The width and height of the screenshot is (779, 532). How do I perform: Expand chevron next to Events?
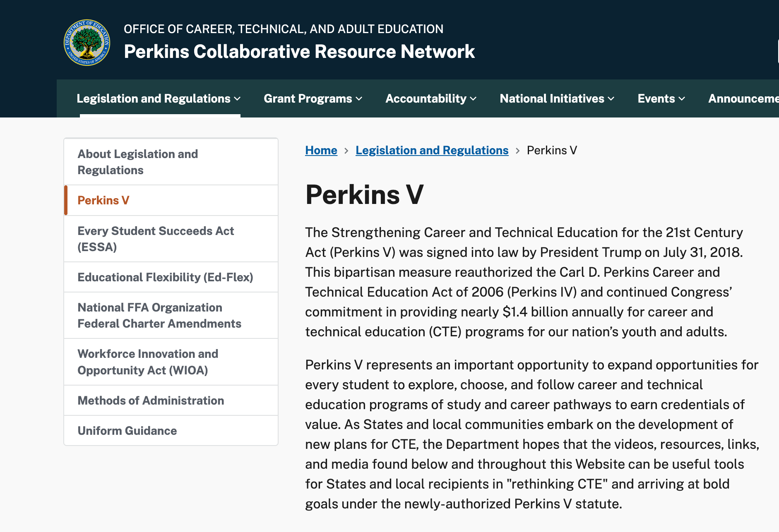click(682, 99)
